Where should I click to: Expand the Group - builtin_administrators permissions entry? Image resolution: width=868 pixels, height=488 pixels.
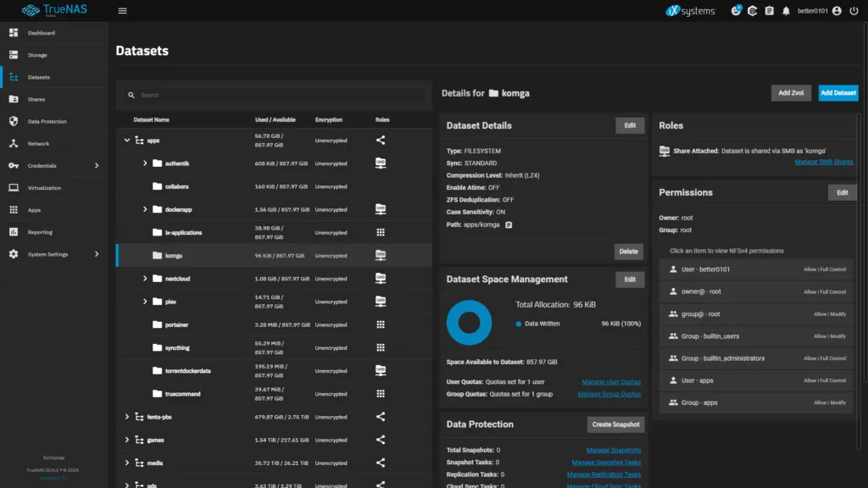pos(755,358)
